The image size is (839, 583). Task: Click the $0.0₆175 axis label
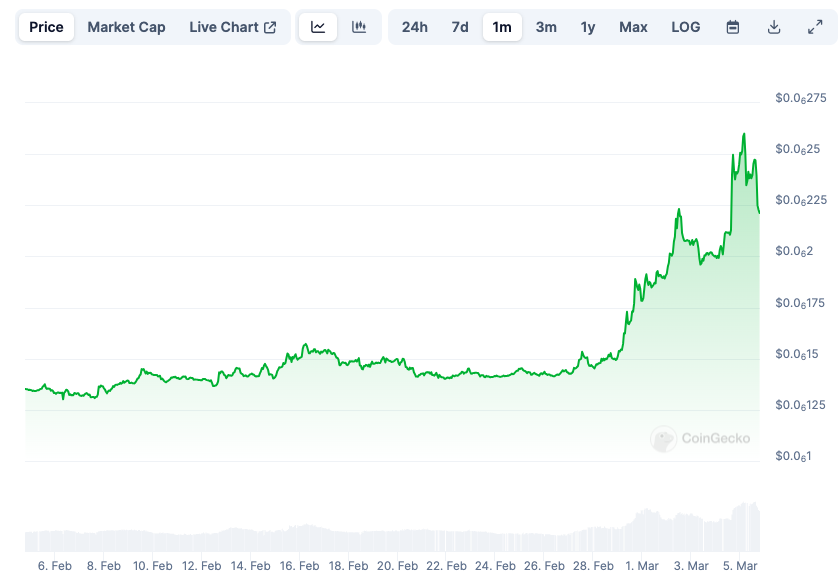click(x=800, y=303)
